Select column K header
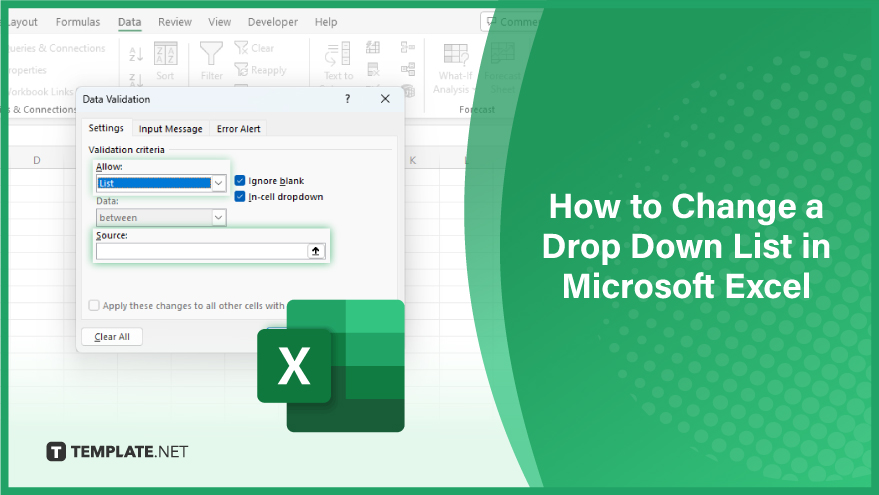This screenshot has height=495, width=879. [413, 160]
